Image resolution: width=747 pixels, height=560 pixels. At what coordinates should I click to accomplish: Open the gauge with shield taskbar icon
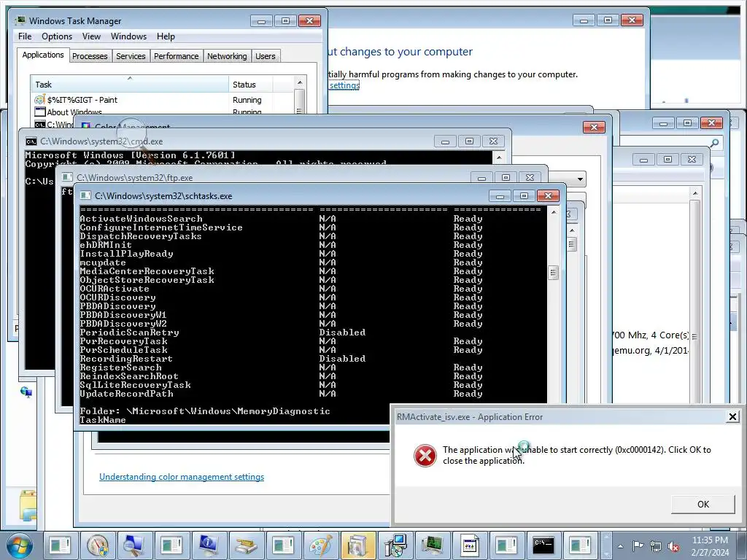click(97, 545)
